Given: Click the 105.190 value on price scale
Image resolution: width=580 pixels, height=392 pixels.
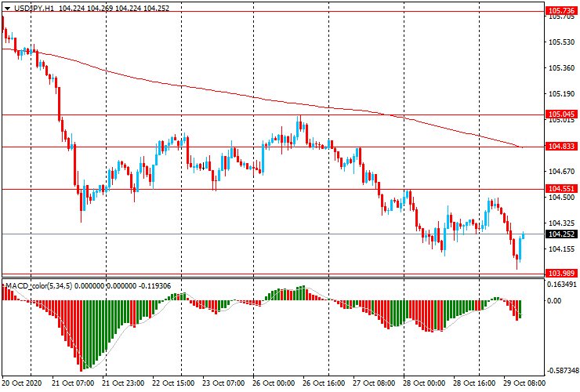Looking at the screenshot, I should tap(561, 94).
